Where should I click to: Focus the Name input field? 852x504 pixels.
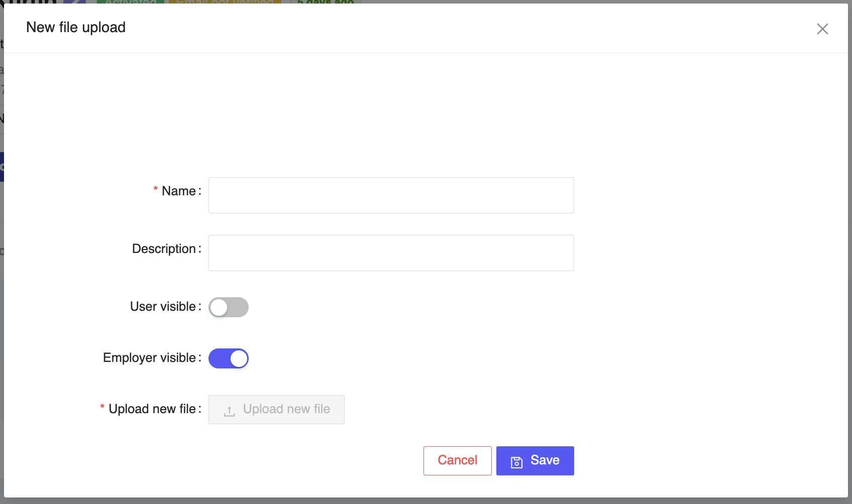point(391,195)
